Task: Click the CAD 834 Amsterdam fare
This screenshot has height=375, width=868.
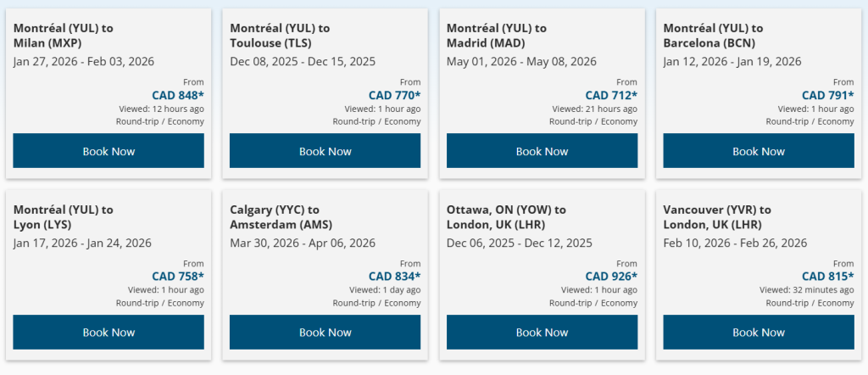Action: pyautogui.click(x=394, y=276)
